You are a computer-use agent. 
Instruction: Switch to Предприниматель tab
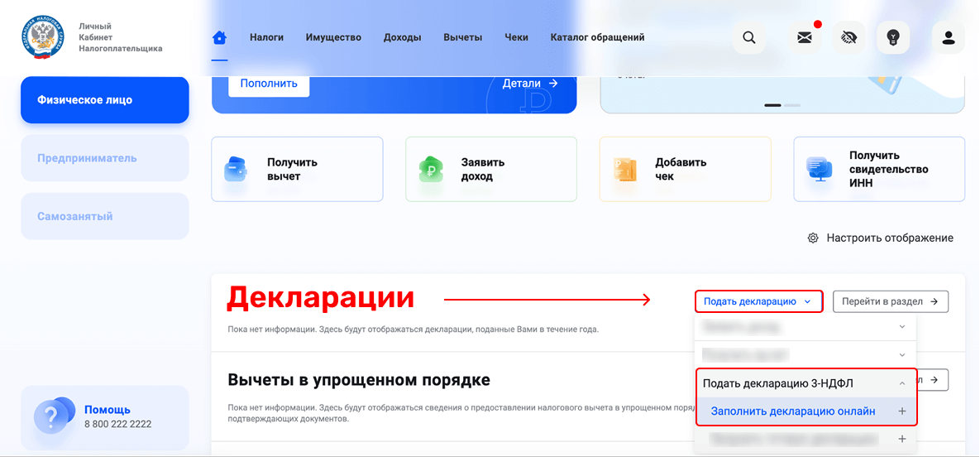[105, 158]
